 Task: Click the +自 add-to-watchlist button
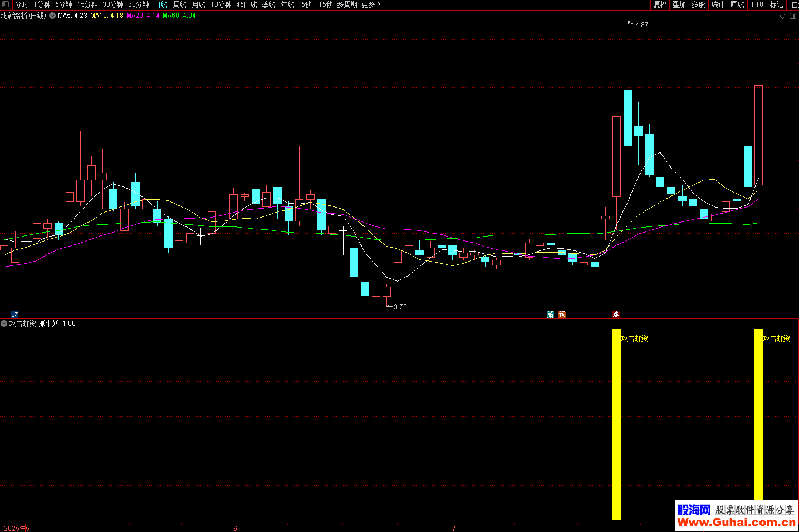tap(793, 4)
